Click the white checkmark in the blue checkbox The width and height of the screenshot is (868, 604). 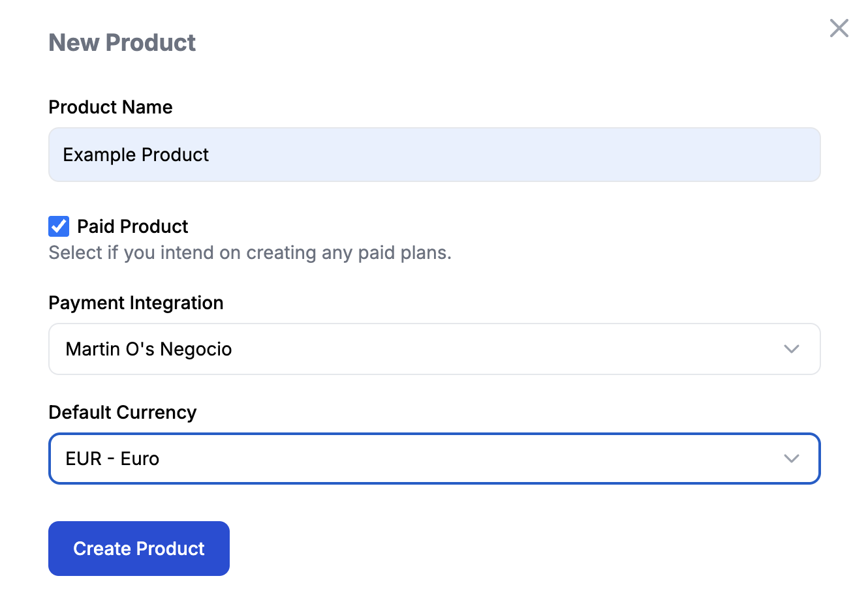[59, 226]
